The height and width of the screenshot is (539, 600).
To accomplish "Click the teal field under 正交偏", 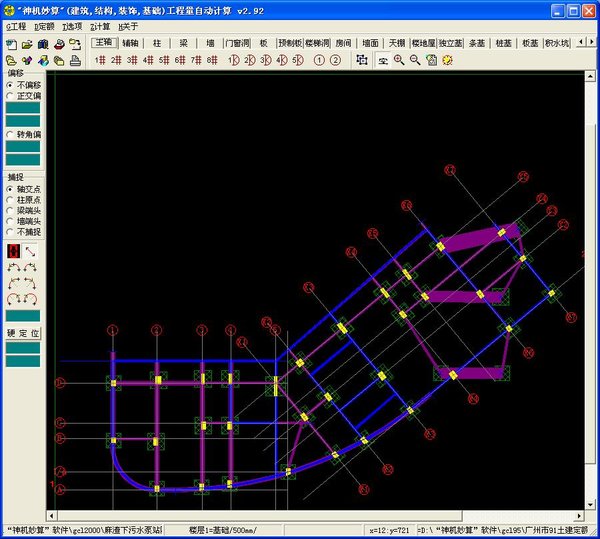I will tap(23, 109).
